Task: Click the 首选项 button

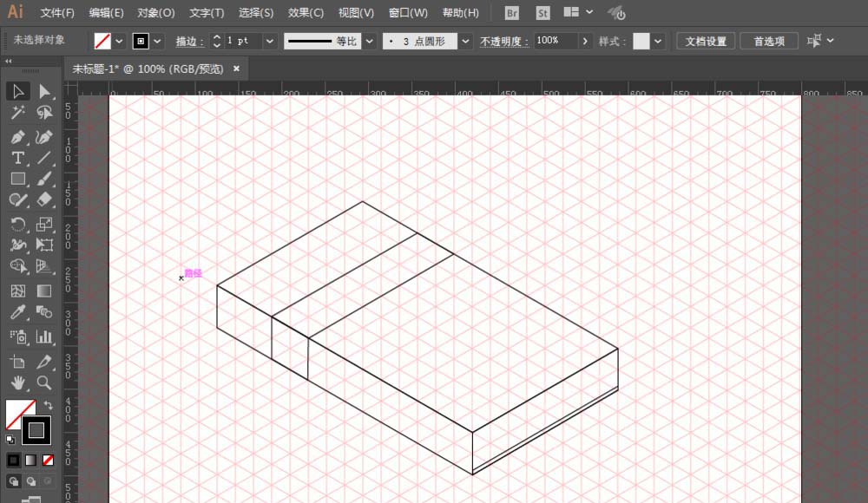Action: click(769, 41)
